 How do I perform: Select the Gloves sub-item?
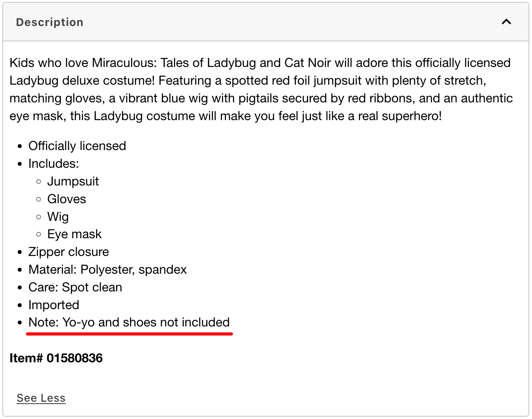pyautogui.click(x=66, y=199)
